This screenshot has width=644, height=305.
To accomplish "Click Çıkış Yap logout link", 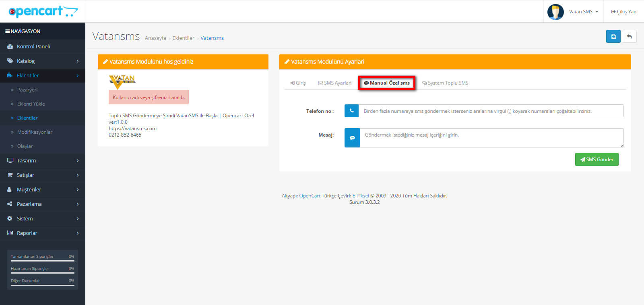I will click(x=623, y=12).
